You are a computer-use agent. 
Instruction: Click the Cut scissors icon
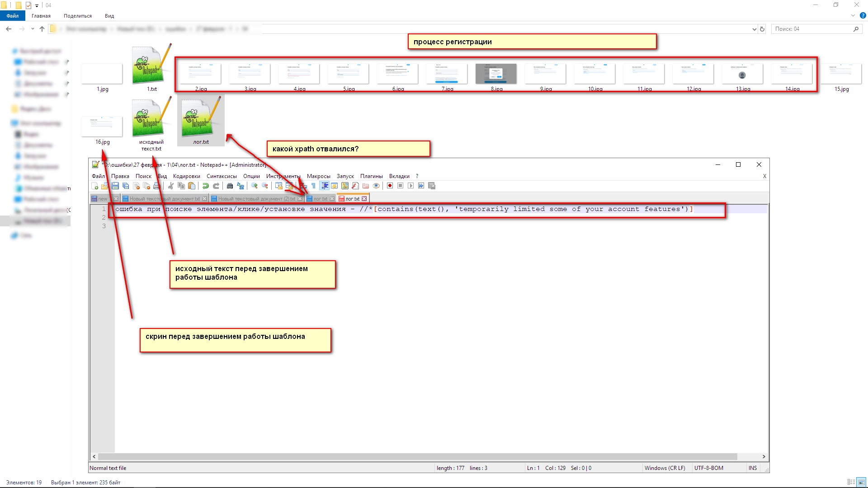pos(171,186)
